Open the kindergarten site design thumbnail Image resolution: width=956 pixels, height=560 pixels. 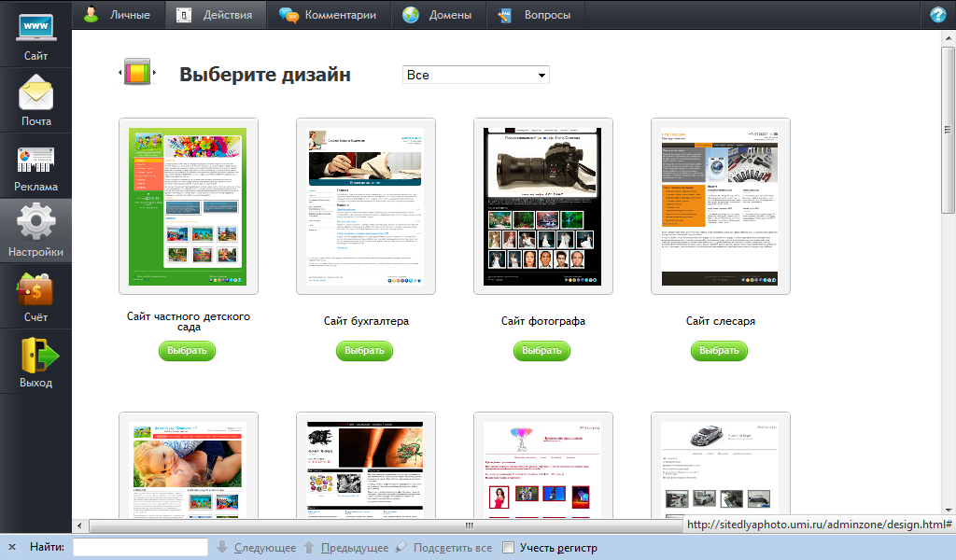coord(189,206)
